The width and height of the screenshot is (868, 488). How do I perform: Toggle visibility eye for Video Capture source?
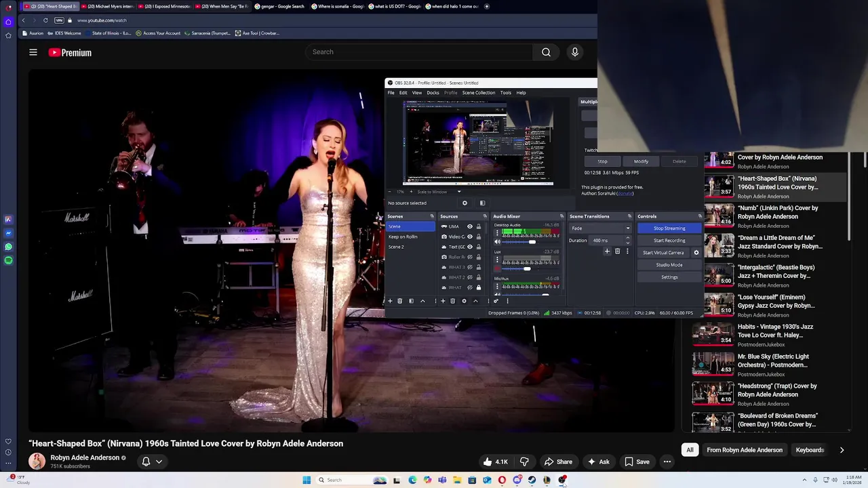click(x=469, y=237)
